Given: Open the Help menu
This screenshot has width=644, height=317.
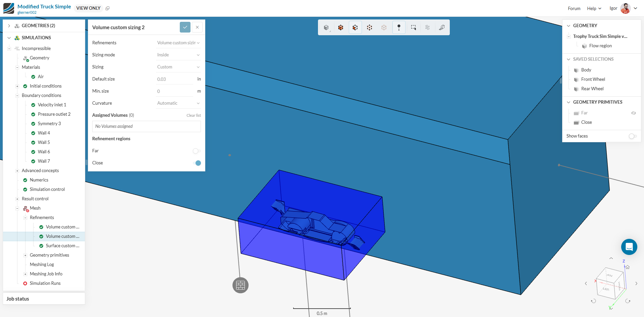Looking at the screenshot, I should [x=594, y=8].
